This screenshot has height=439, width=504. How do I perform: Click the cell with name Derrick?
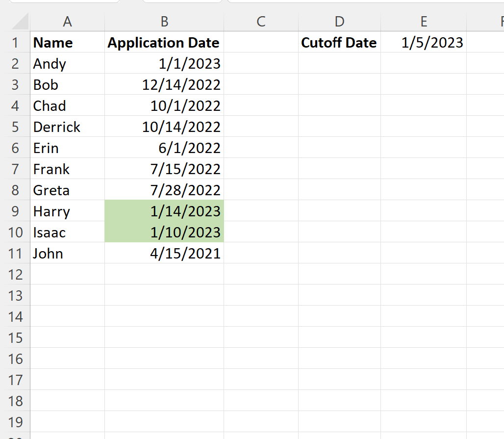(67, 127)
